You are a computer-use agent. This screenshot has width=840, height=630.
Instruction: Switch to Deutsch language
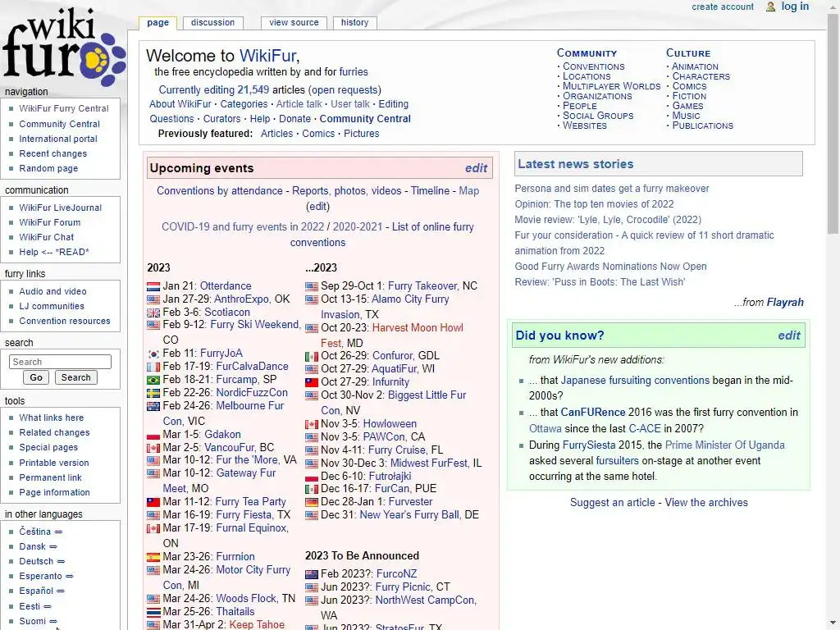pos(36,561)
